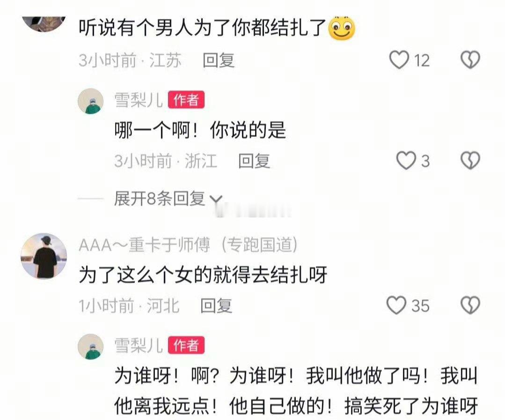
Task: Reply to the Jiangsu comment via 回复
Action: (219, 60)
